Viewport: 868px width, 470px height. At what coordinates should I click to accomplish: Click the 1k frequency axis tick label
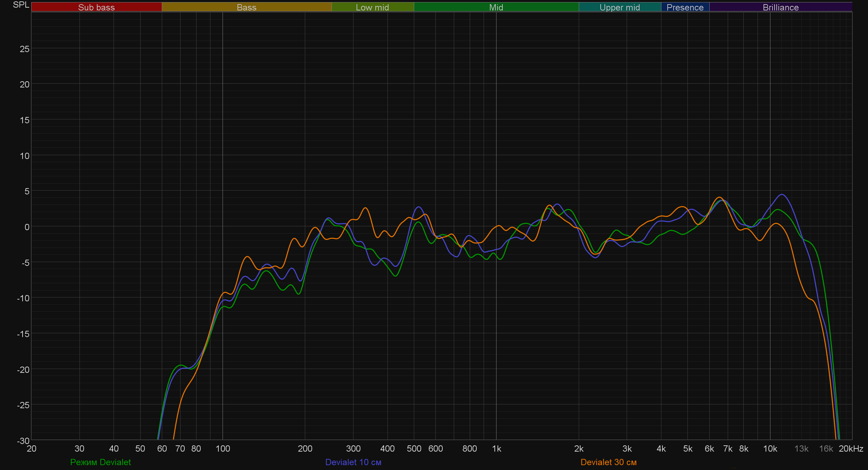(x=496, y=449)
